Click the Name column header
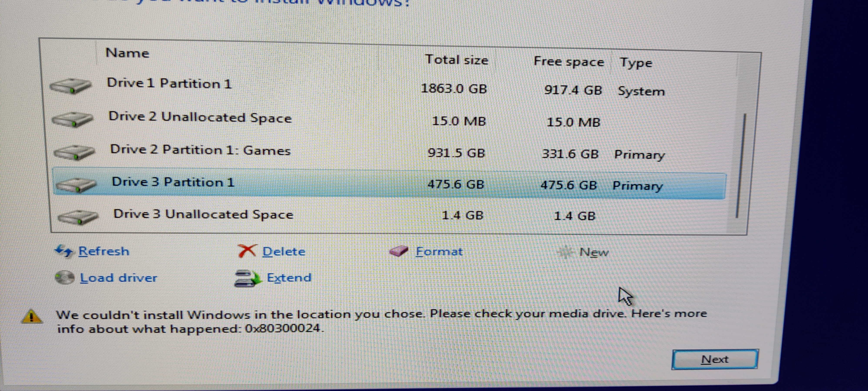 pos(127,53)
